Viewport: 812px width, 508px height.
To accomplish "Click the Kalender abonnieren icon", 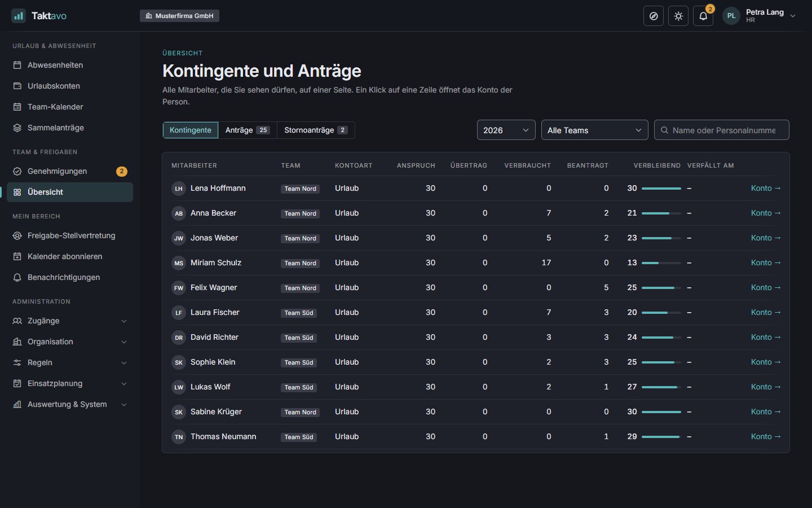I will (x=17, y=256).
